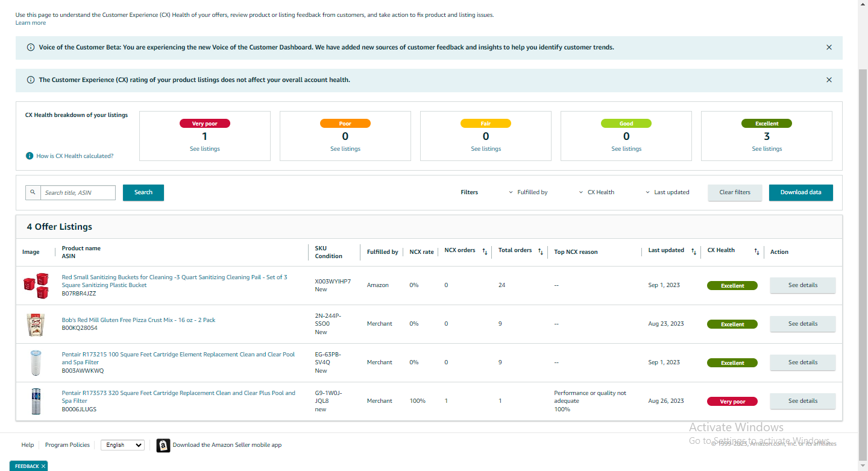Open How is CX Health calculated link
Image resolution: width=868 pixels, height=471 pixels.
(75, 156)
